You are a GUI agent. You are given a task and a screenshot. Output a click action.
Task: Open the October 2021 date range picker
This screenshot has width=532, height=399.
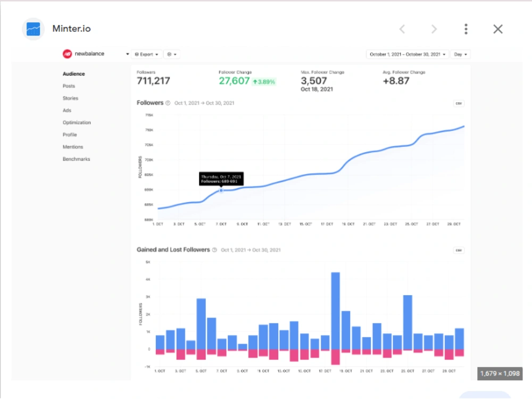click(x=408, y=54)
